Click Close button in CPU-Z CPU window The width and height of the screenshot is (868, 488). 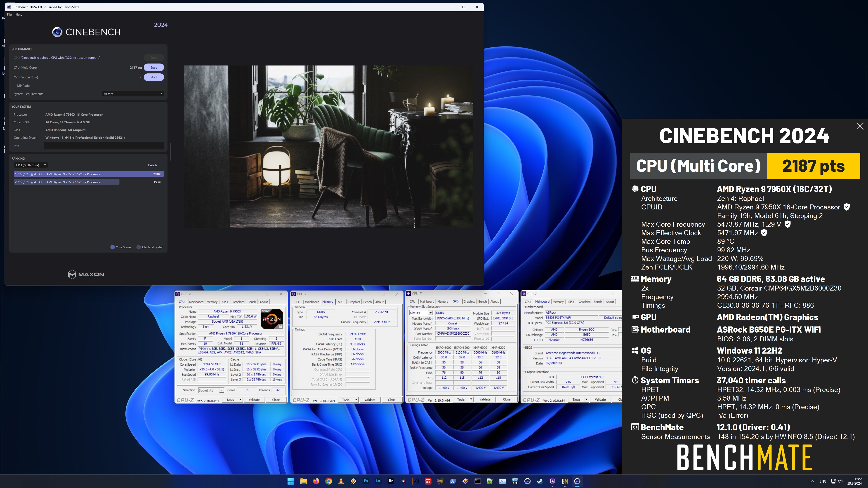pos(276,400)
